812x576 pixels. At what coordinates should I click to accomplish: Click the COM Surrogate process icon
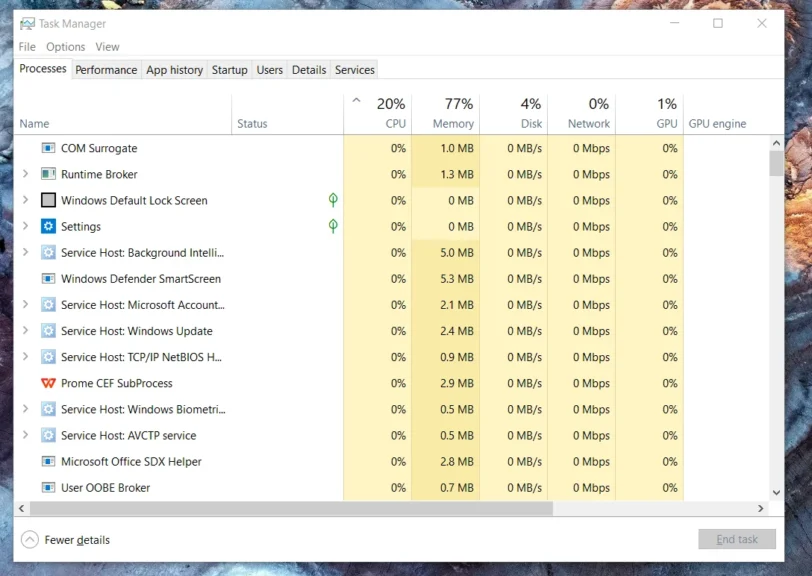pyautogui.click(x=48, y=148)
